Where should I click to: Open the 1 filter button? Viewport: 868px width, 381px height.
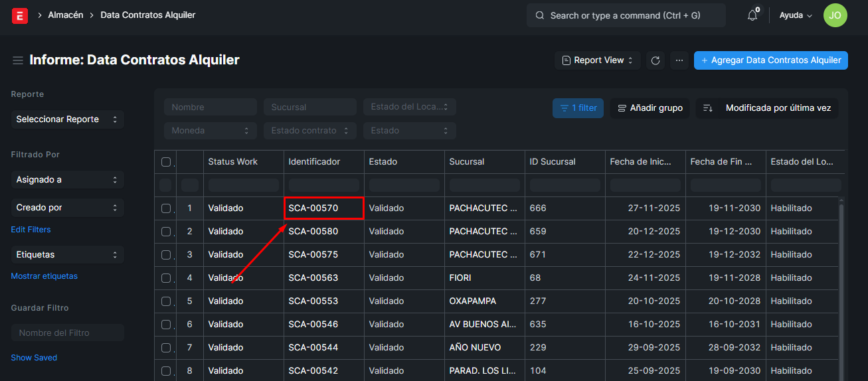point(578,108)
